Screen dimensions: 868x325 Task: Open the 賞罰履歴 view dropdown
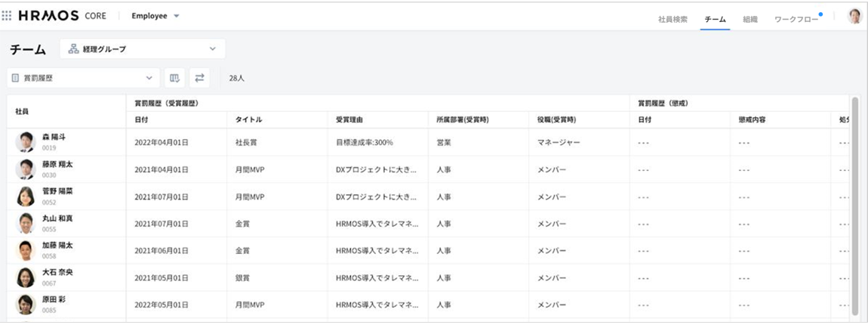coord(83,78)
